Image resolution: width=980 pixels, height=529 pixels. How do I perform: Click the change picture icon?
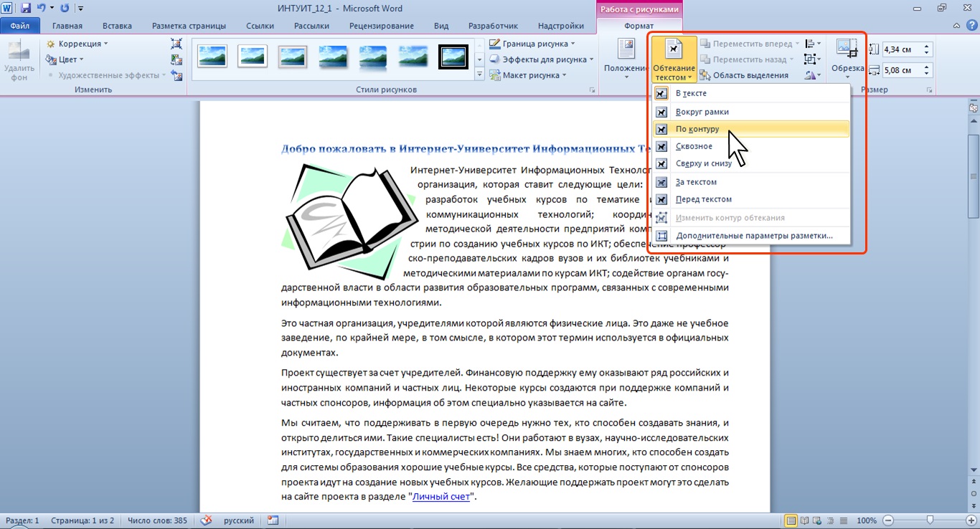click(177, 59)
